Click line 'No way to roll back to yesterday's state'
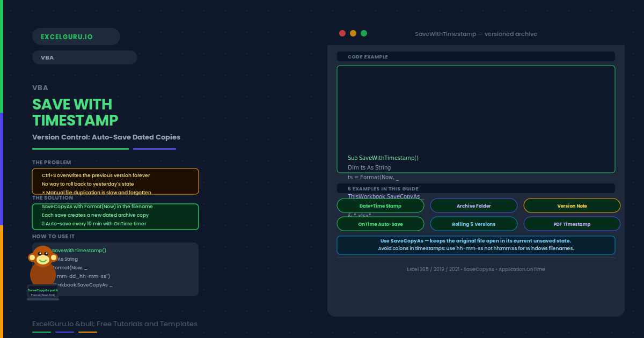This screenshot has height=338, width=644. 88,183
